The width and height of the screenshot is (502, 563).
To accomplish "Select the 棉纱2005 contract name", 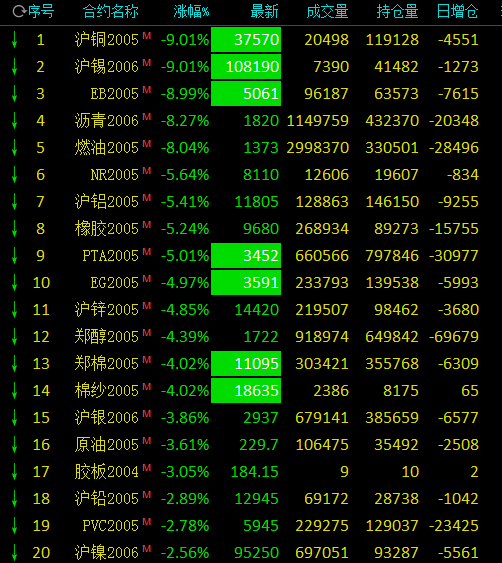I will (107, 391).
